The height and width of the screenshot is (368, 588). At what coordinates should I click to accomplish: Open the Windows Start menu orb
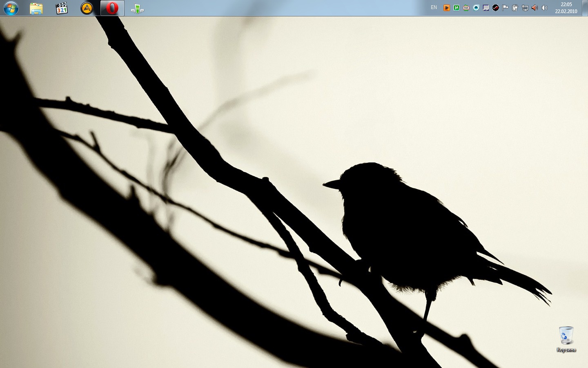click(x=11, y=8)
